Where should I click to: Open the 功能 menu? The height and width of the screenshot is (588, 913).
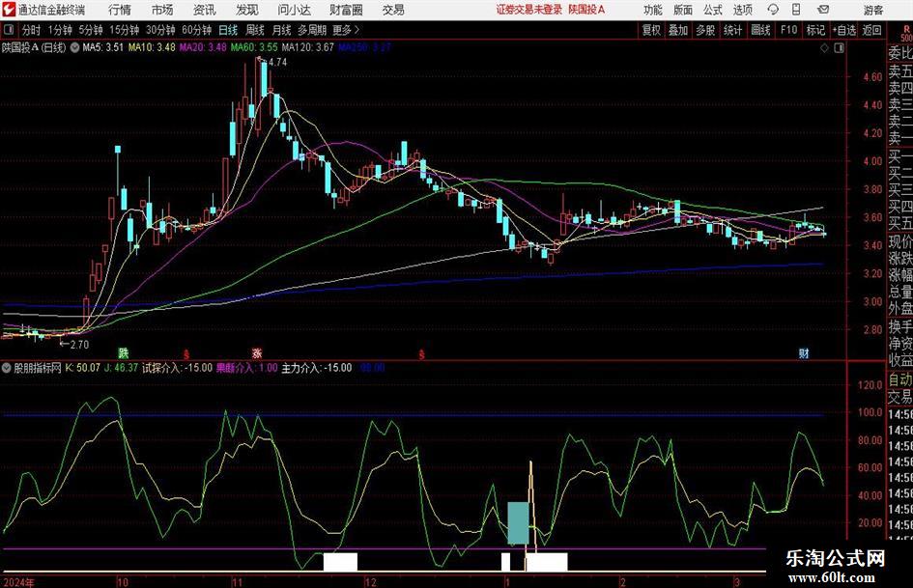click(653, 10)
